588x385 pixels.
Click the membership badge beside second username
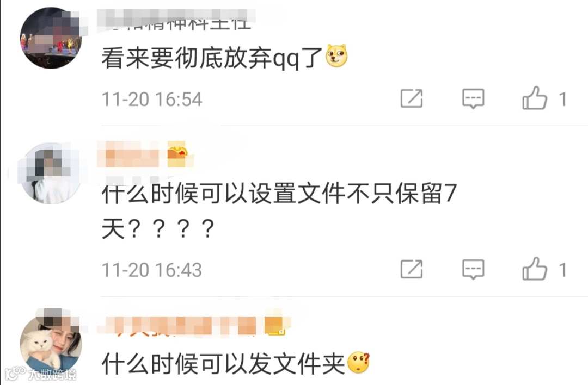(x=177, y=154)
